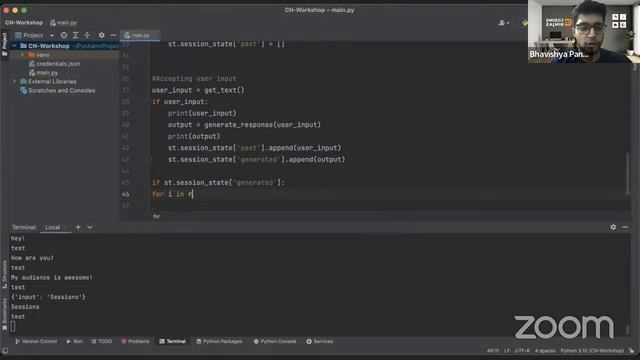Click UTF-8 encoding in status bar
640x360 pixels.
click(522, 351)
